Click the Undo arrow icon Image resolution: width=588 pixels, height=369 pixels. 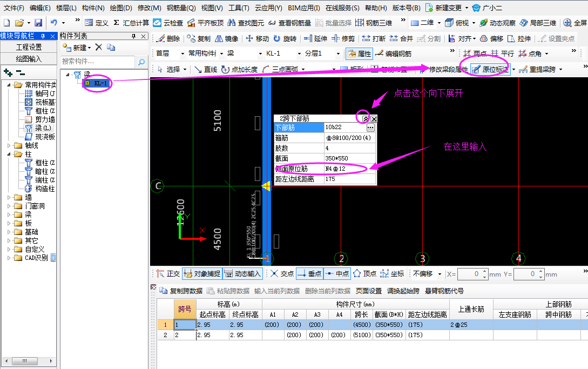pos(54,23)
